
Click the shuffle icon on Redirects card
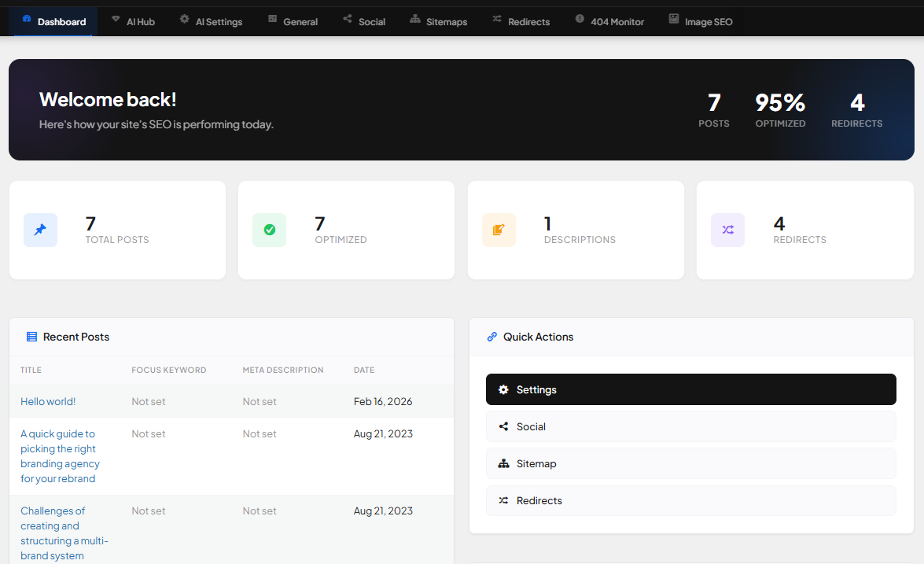click(727, 230)
